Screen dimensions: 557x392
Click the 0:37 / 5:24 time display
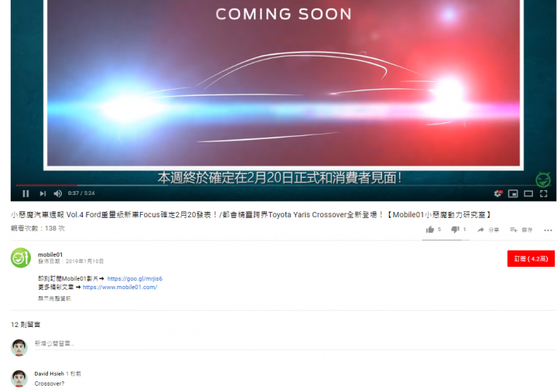(x=81, y=193)
